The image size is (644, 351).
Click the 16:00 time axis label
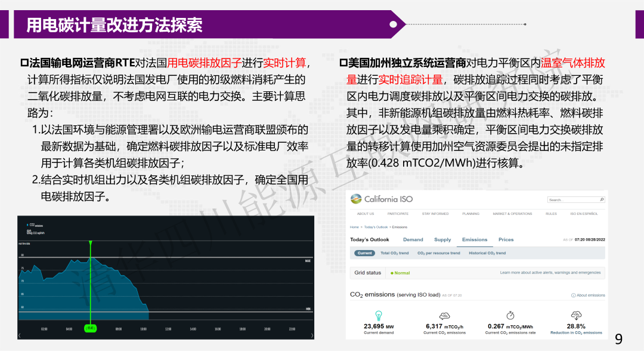click(218, 330)
